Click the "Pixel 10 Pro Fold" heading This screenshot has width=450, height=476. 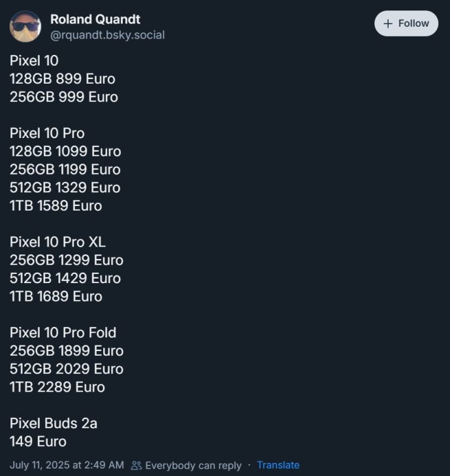63,332
